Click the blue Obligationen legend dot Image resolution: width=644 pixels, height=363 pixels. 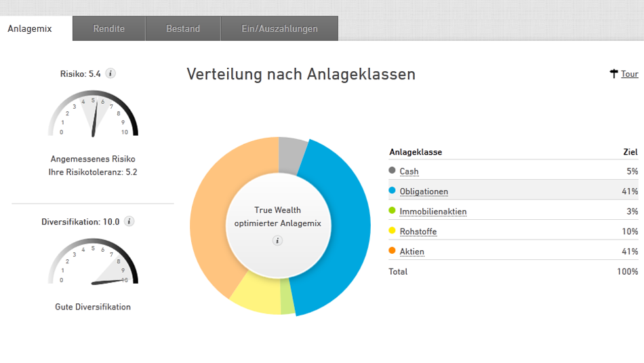pos(392,191)
